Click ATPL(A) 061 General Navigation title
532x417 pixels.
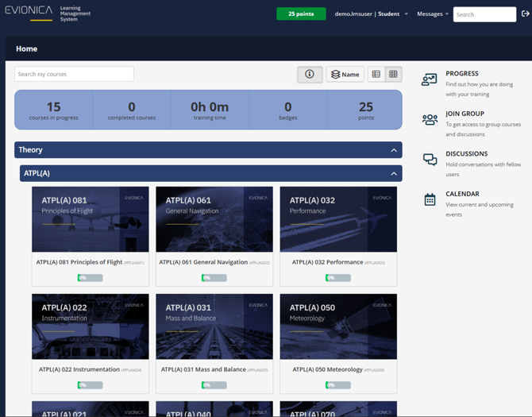(203, 262)
